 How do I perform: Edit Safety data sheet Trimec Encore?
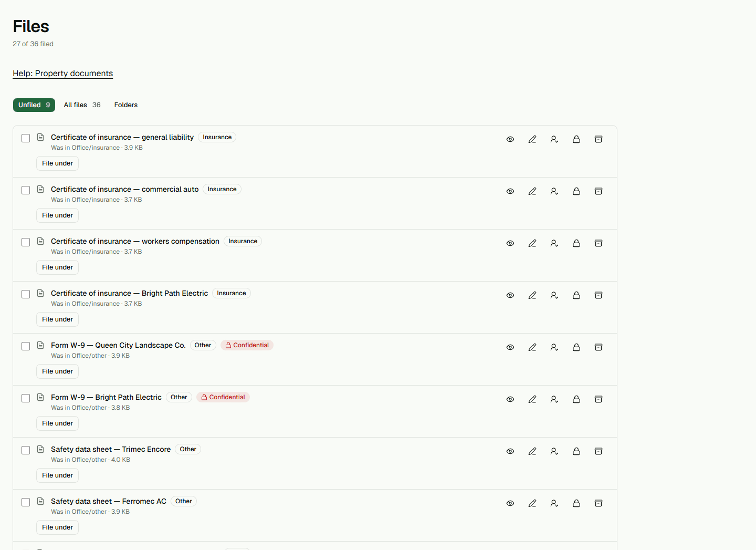532,451
